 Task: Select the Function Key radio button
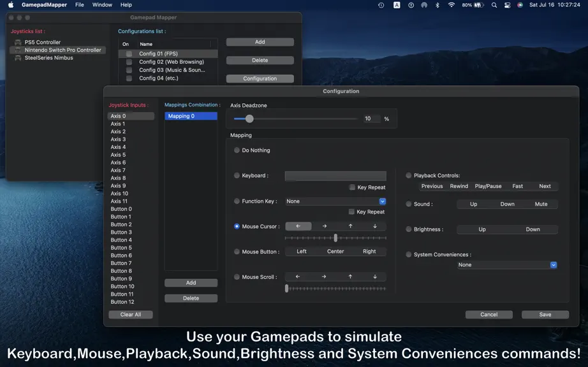click(x=237, y=201)
